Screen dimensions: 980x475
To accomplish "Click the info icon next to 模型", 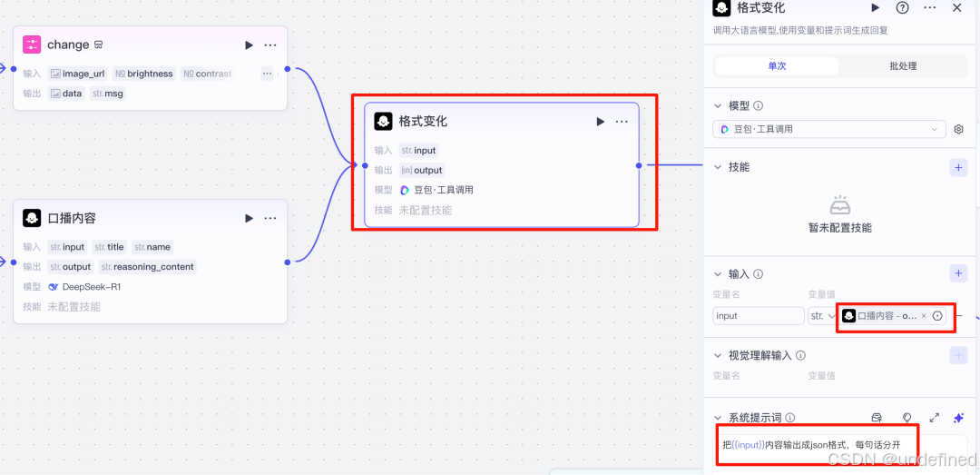I will [x=758, y=105].
